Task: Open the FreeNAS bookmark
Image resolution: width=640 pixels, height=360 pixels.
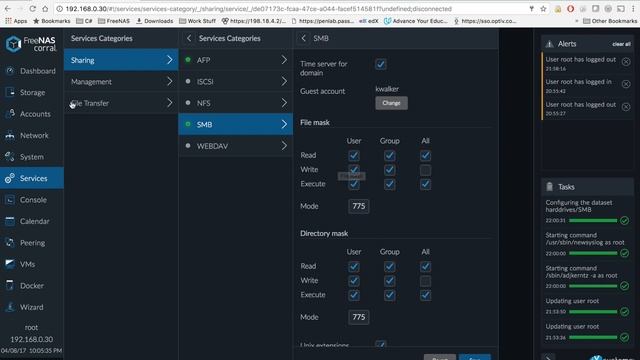Action: (113, 21)
